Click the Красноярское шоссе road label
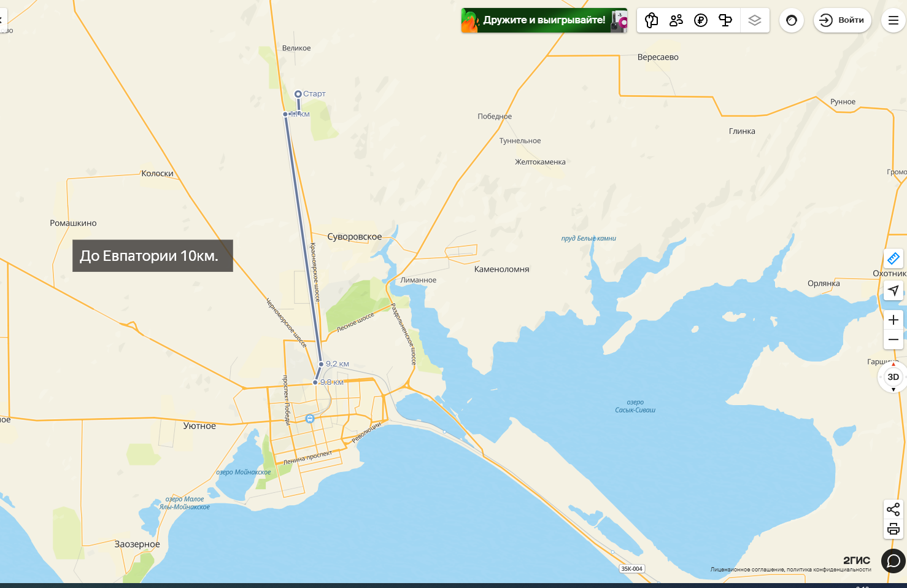Screen dimensions: 907x588 pyautogui.click(x=314, y=272)
